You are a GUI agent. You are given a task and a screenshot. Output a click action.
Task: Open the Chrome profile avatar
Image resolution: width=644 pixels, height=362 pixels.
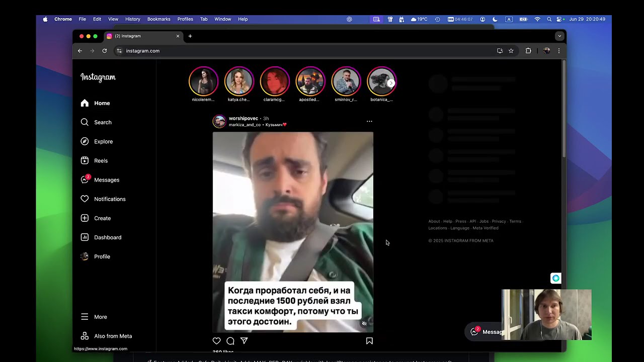pyautogui.click(x=547, y=51)
